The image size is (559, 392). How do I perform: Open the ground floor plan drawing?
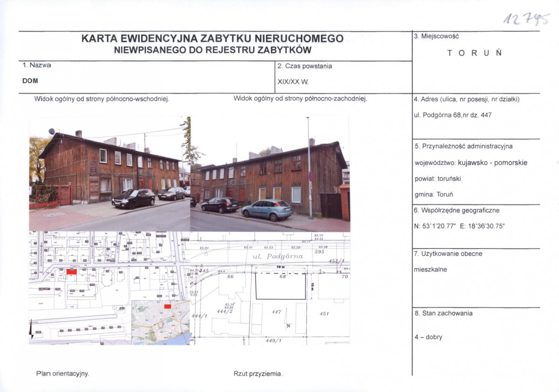pos(270,288)
